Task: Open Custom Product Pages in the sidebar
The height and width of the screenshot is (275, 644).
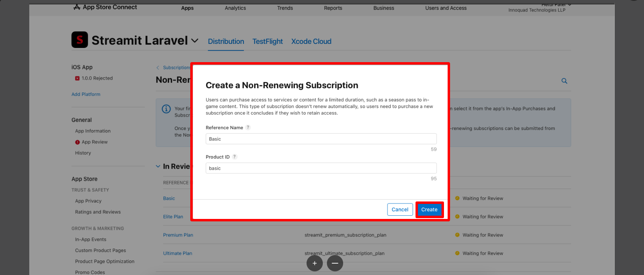Action: point(100,251)
